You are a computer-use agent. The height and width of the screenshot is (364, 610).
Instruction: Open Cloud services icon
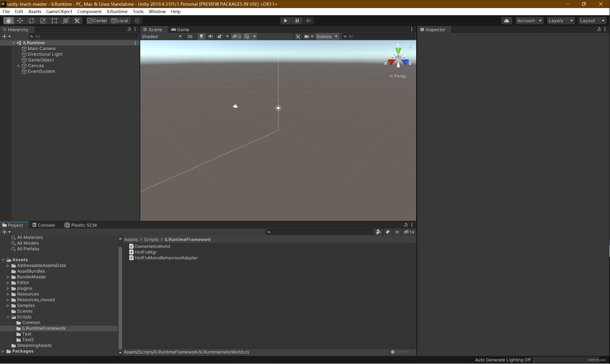506,21
